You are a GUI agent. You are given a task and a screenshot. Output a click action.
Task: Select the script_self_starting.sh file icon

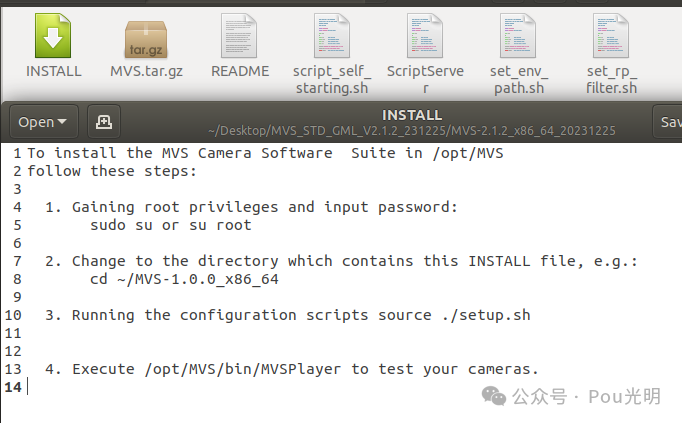click(332, 36)
